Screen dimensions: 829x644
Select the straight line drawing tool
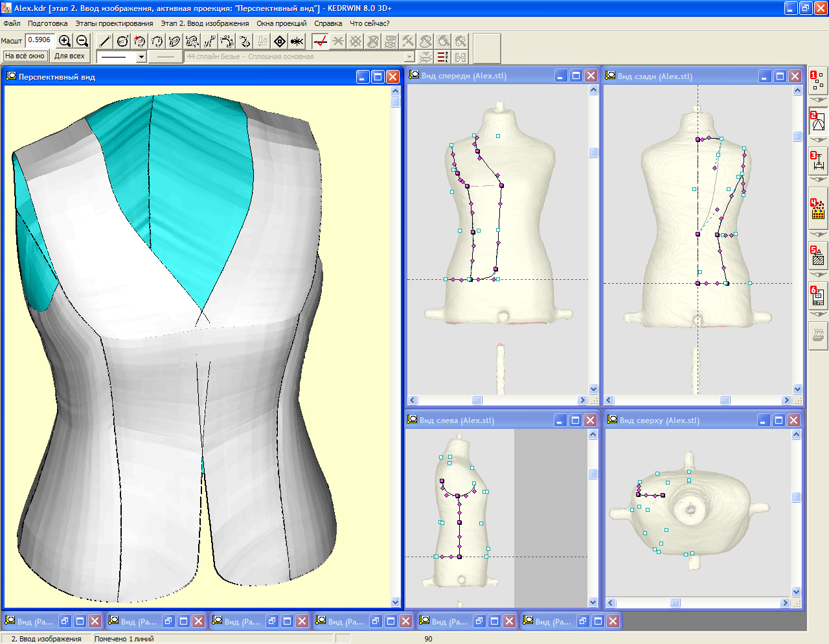click(x=105, y=41)
